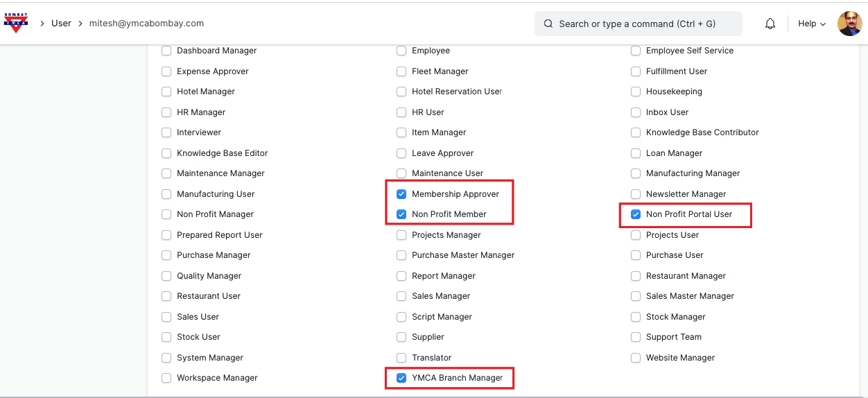Tick the Website Manager checkbox

pos(636,358)
